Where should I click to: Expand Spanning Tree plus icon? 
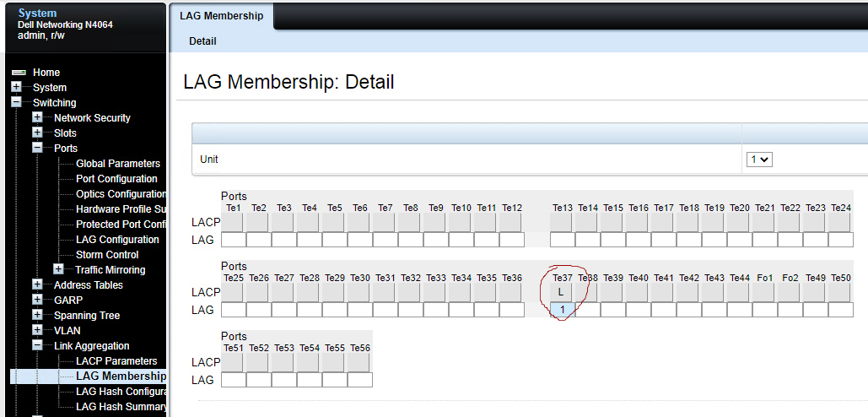tap(37, 315)
